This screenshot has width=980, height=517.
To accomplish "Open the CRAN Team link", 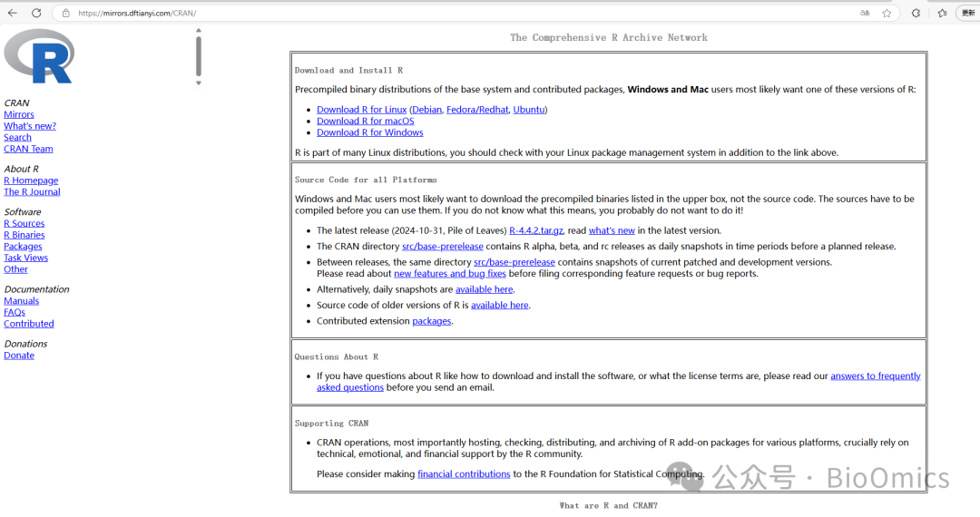I will [x=28, y=149].
